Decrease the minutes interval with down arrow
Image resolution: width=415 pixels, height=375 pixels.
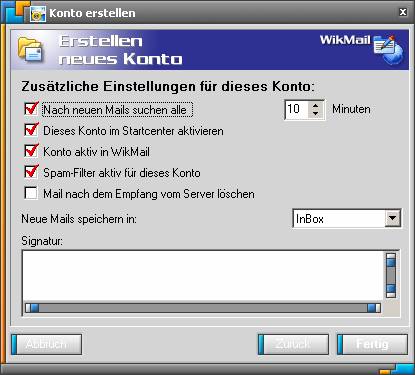(315, 114)
